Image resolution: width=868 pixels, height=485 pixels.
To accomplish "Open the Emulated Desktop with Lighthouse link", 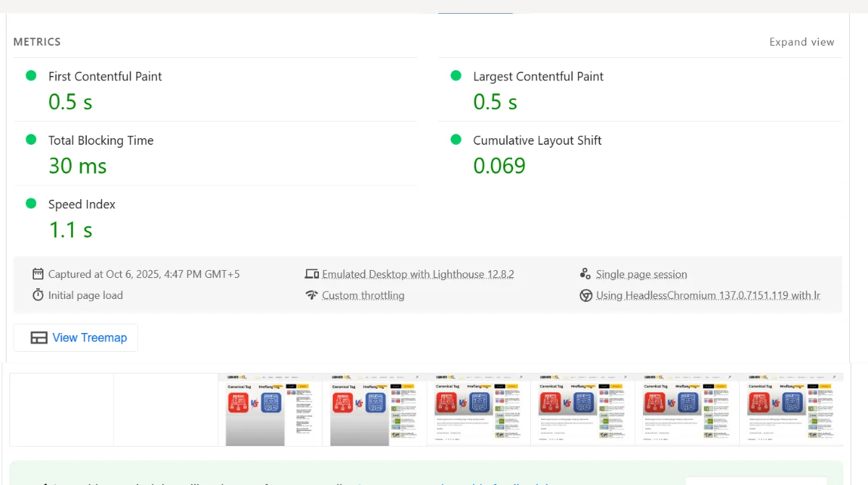I will tap(418, 274).
